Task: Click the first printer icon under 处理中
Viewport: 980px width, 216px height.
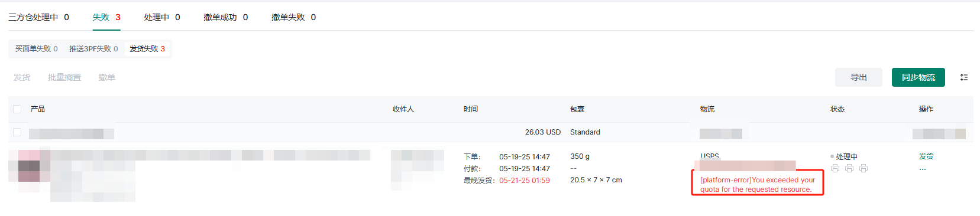Action: tap(835, 168)
